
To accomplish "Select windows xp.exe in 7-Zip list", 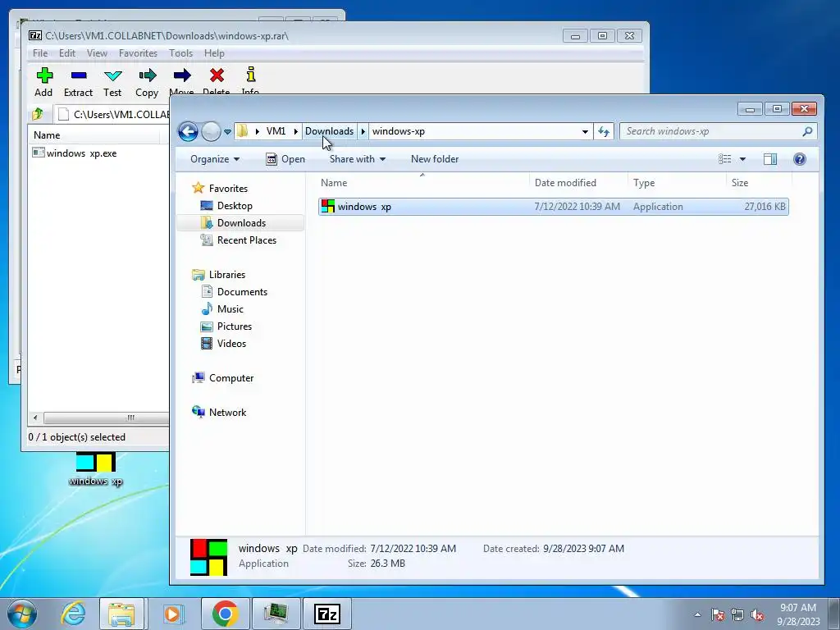I will pos(75,153).
